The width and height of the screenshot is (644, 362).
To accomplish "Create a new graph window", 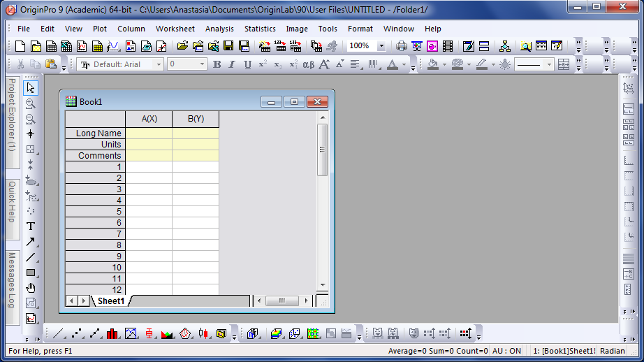I will tap(82, 46).
